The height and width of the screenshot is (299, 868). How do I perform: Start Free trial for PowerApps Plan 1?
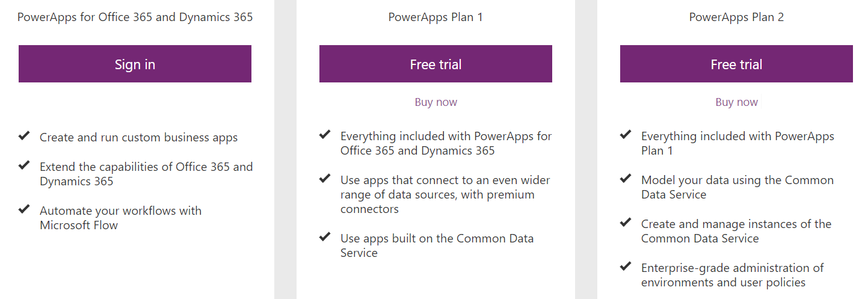[x=436, y=64]
